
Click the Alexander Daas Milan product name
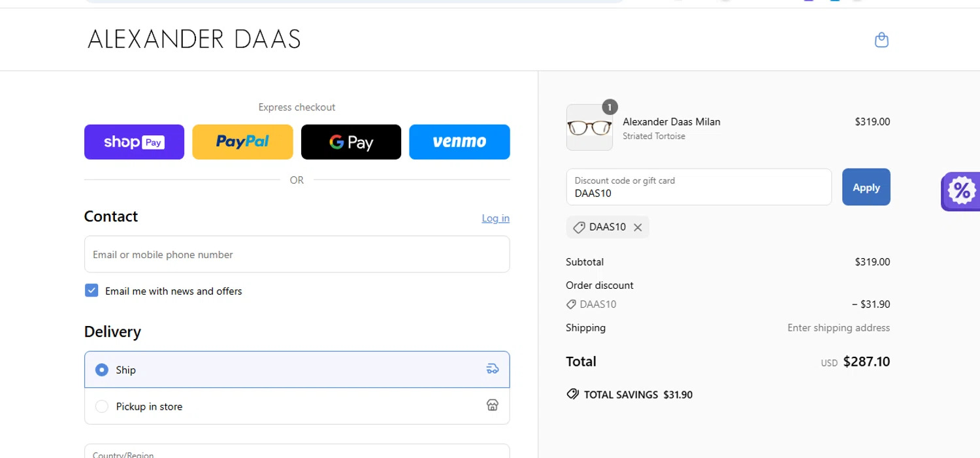672,122
